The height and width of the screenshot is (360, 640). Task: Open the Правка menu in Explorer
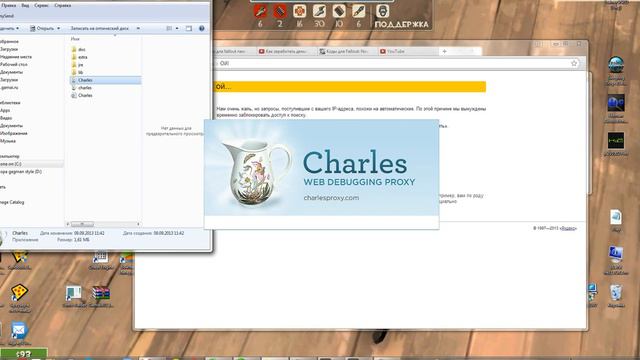pos(8,6)
